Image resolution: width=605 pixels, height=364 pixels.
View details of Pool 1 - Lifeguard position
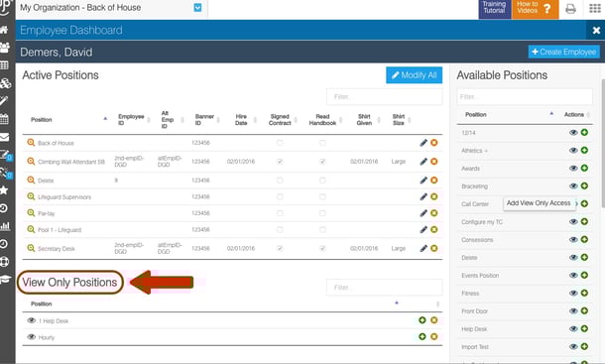click(31, 229)
